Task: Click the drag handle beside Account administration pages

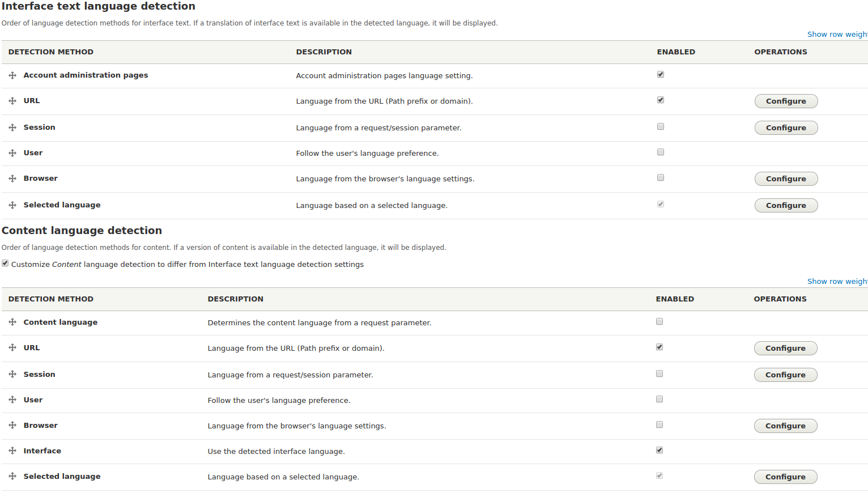Action: point(12,75)
